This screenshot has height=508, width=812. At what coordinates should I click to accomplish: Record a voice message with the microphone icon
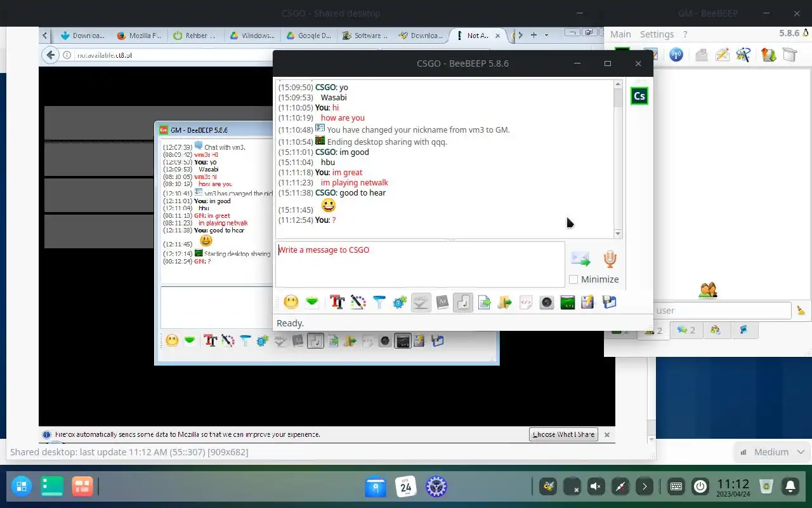[610, 258]
